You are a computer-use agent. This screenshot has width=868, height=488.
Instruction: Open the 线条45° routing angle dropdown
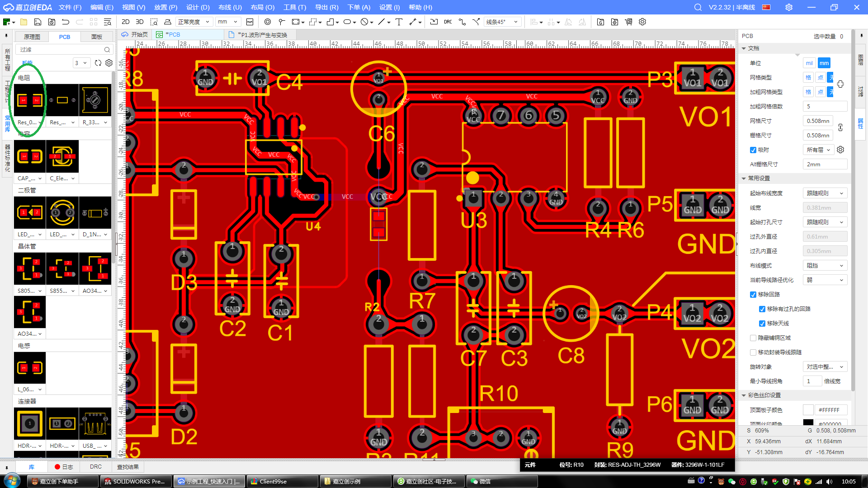tap(502, 22)
